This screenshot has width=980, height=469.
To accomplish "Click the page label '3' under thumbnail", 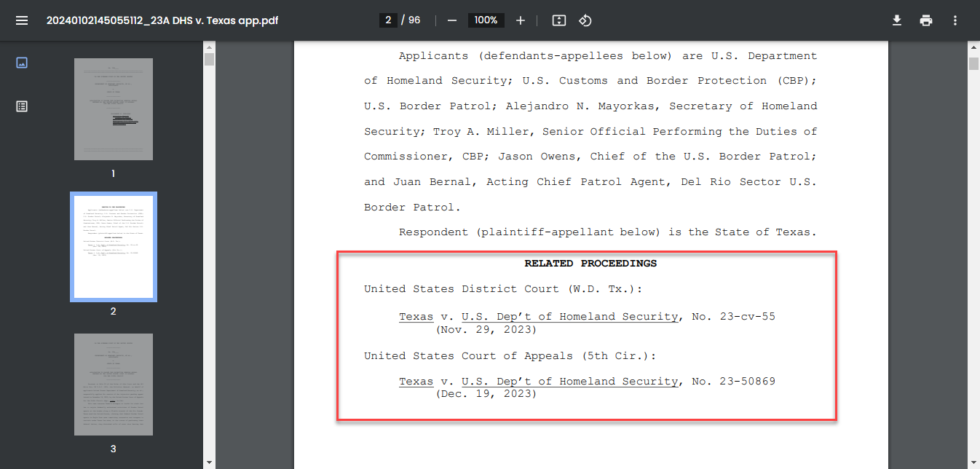I will point(113,449).
